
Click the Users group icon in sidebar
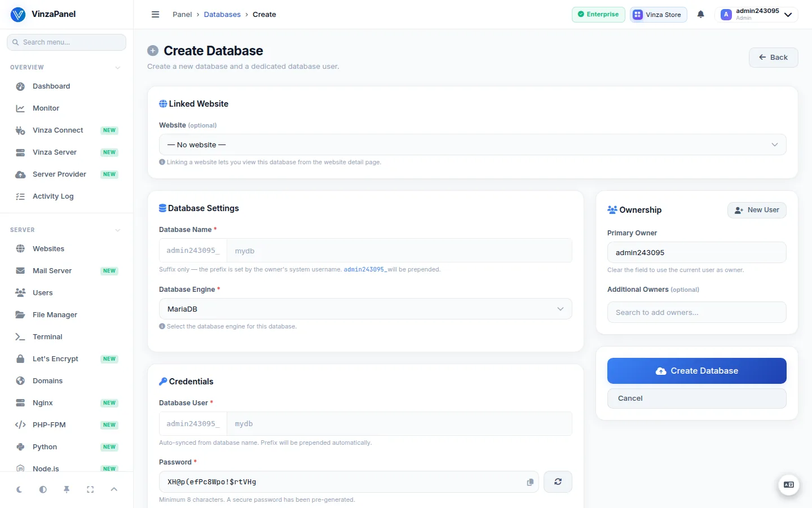[x=20, y=293]
